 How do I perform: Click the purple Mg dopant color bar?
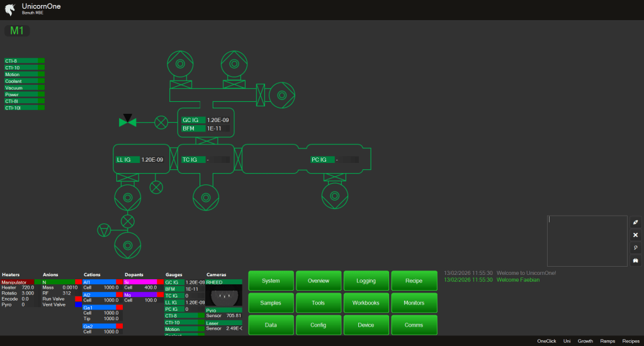coord(140,294)
